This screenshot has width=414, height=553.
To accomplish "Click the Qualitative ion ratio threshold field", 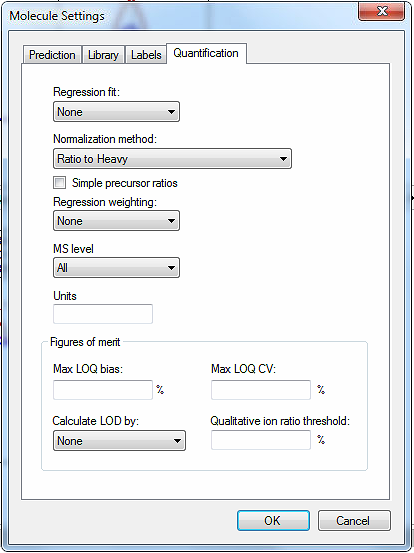I will tap(261, 440).
